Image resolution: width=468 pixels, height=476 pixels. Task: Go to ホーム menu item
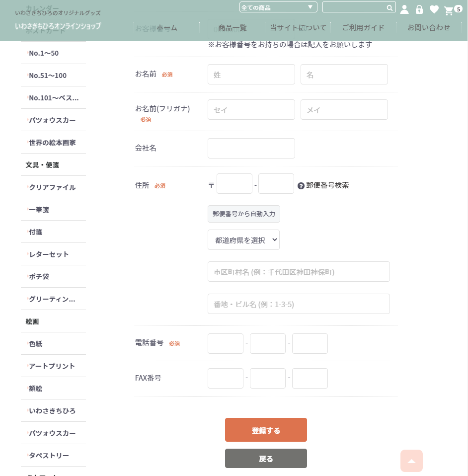[166, 28]
